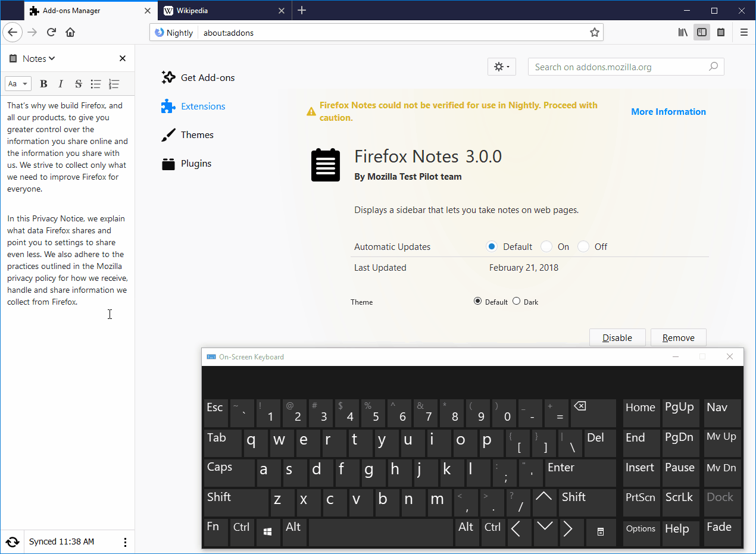Apply bold formatting in Notes
756x554 pixels.
click(x=43, y=84)
